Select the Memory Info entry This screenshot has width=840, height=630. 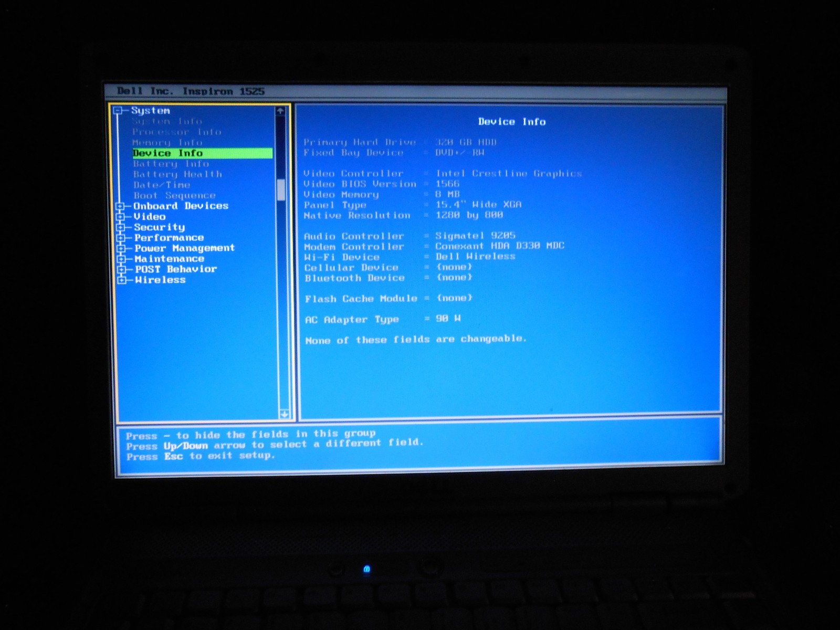tap(167, 142)
